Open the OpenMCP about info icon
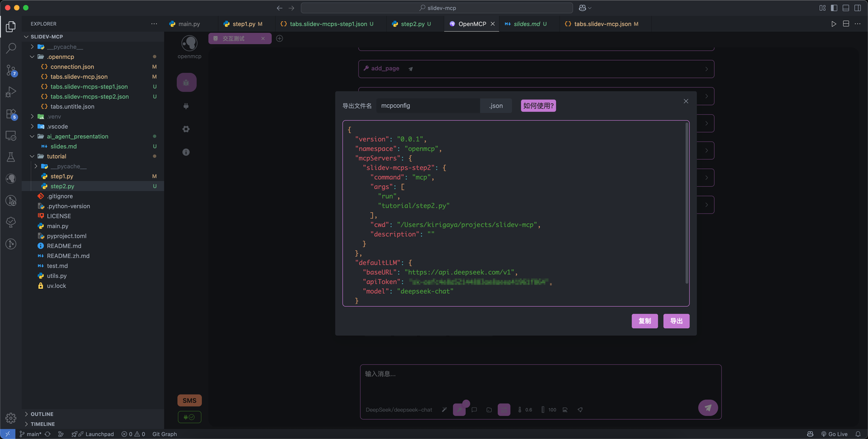 tap(186, 152)
